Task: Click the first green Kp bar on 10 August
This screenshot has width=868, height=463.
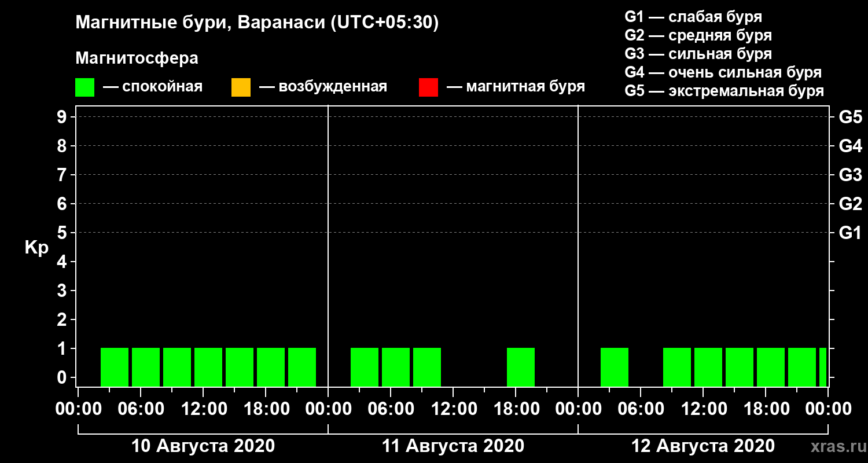Action: pyautogui.click(x=115, y=367)
